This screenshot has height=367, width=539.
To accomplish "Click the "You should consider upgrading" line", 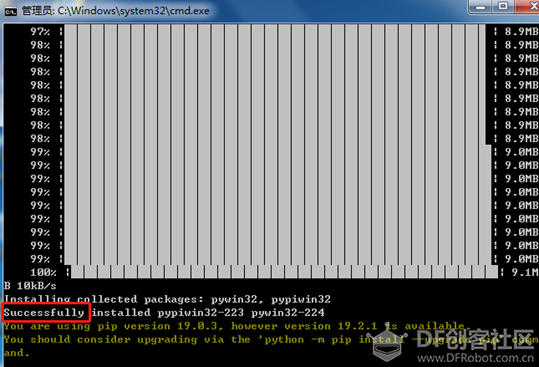I will coord(271,340).
